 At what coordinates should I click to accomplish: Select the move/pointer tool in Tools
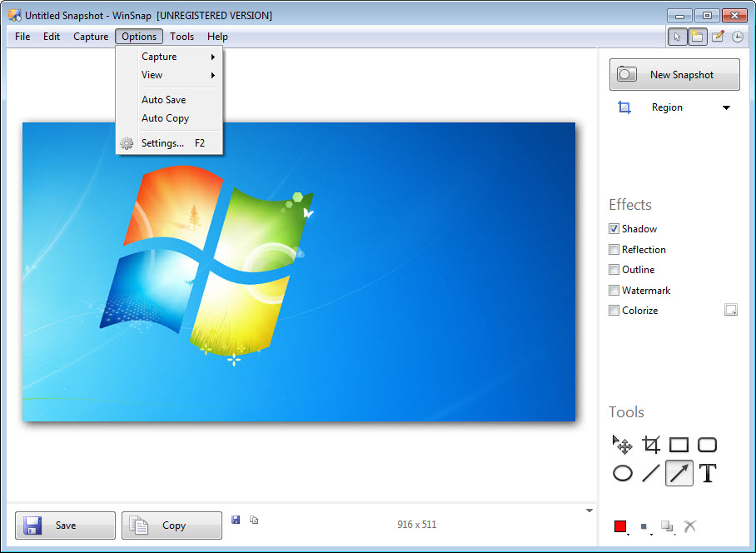pos(623,445)
